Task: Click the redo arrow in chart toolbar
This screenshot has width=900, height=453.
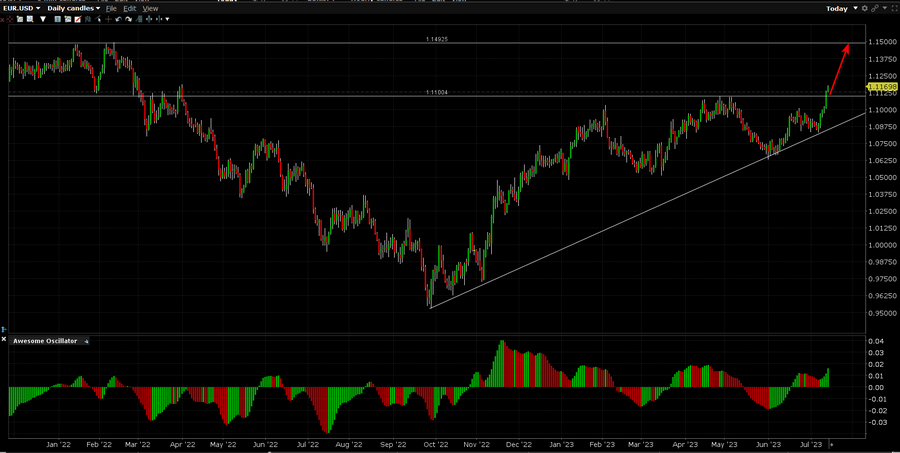Action: click(130, 19)
